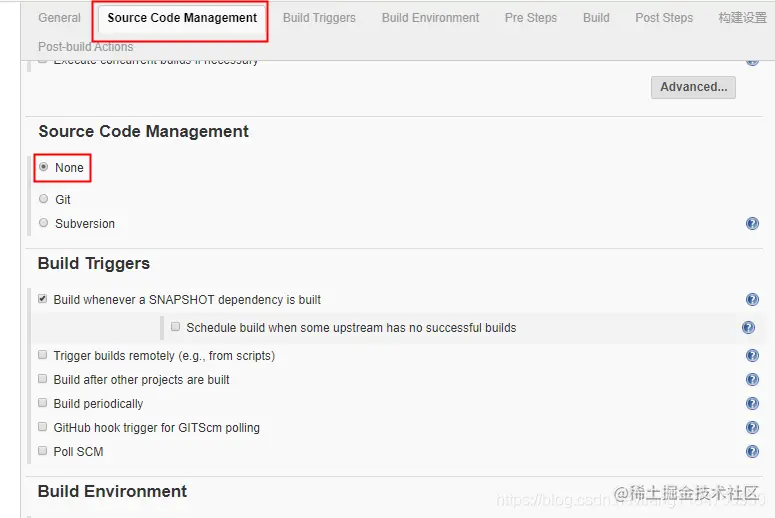The width and height of the screenshot is (775, 518).
Task: Click the Build Environment section heading
Action: coord(112,491)
